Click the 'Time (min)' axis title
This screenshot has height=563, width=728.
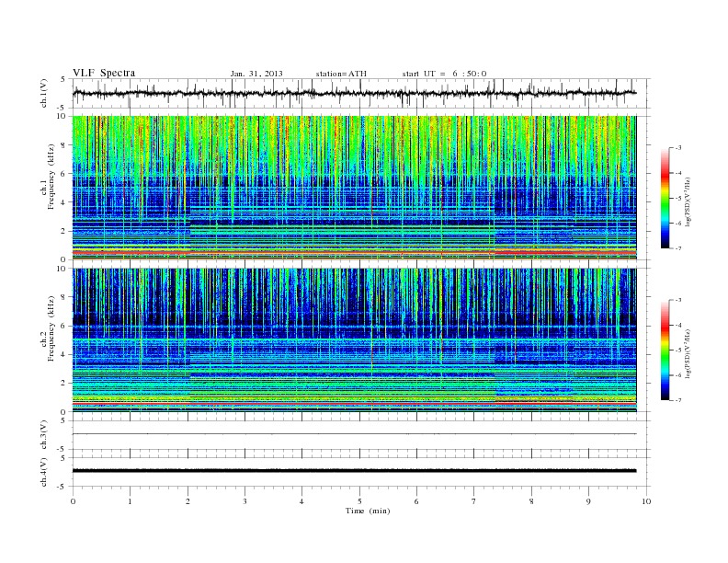pyautogui.click(x=368, y=511)
